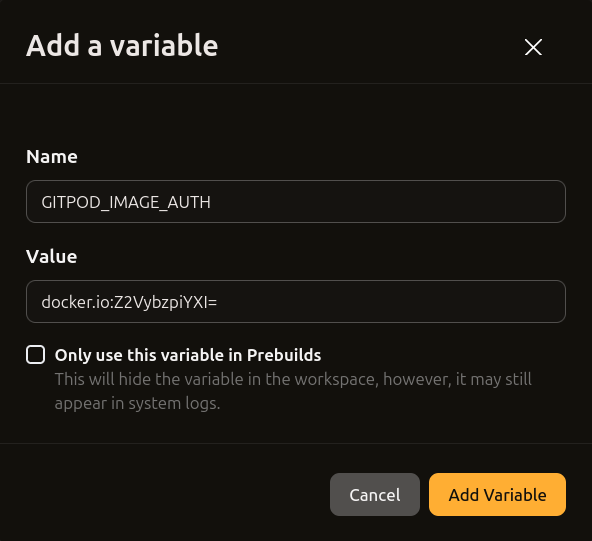
Task: Click the 'appear in system logs' text
Action: (137, 404)
